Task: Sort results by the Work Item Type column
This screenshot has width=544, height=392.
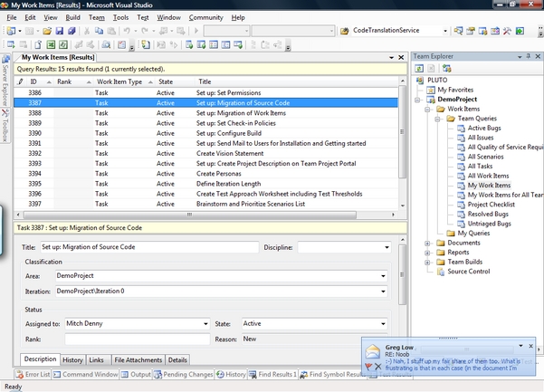Action: (124, 81)
